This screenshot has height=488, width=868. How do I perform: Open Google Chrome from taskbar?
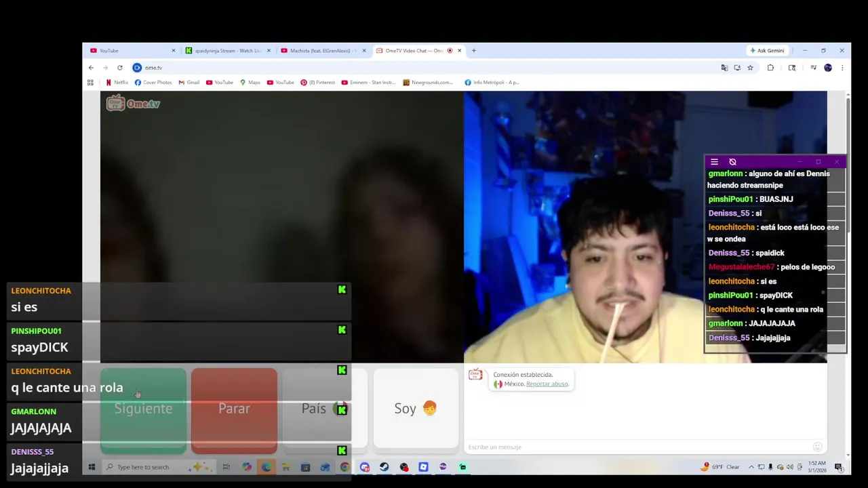tap(344, 467)
